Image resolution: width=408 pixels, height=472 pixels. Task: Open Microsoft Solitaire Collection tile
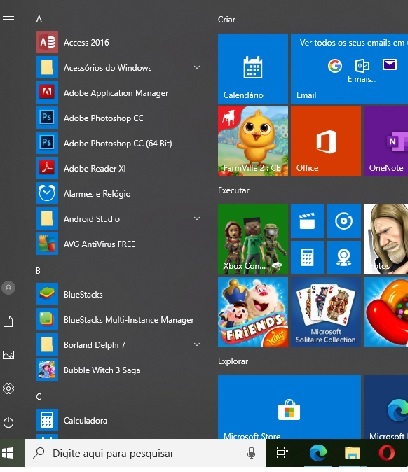[x=326, y=312]
